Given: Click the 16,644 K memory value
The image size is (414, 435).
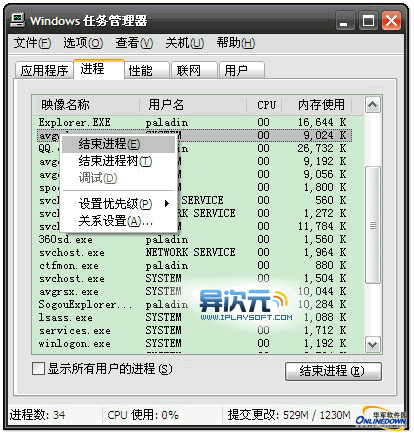Looking at the screenshot, I should (322, 122).
